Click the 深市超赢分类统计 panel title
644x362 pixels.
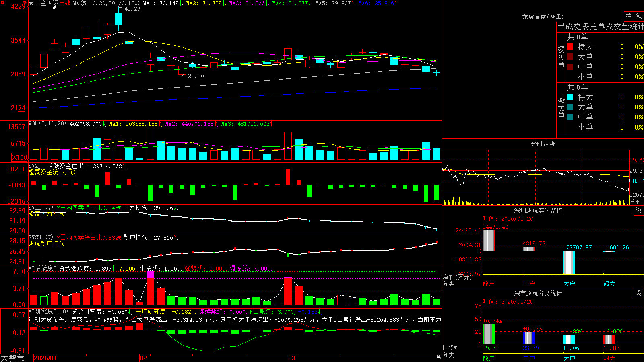538,293
